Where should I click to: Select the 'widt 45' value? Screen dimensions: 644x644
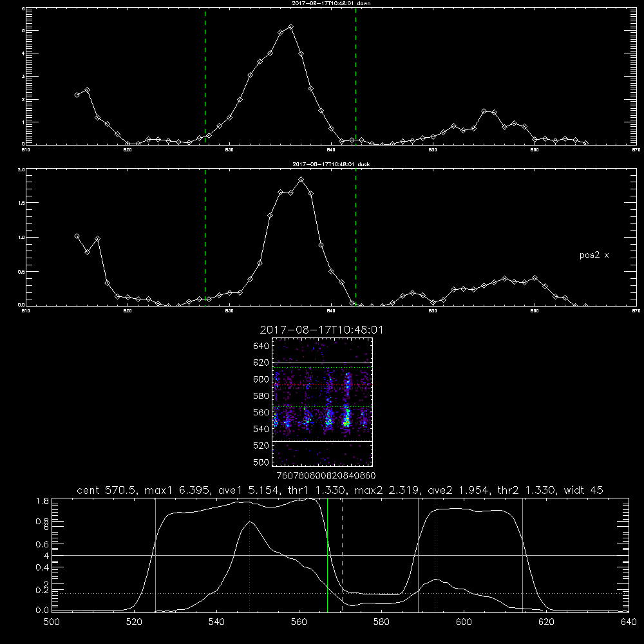pos(583,490)
